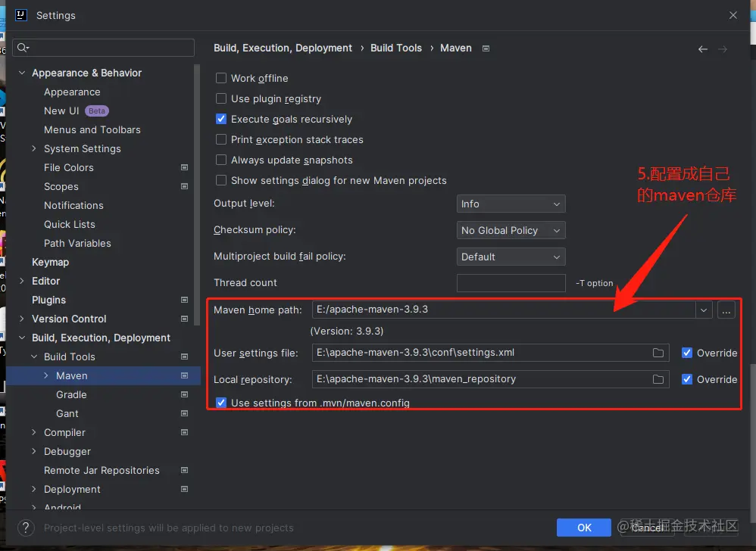
Task: Enable Use plugin registry checkbox
Action: pyautogui.click(x=221, y=98)
